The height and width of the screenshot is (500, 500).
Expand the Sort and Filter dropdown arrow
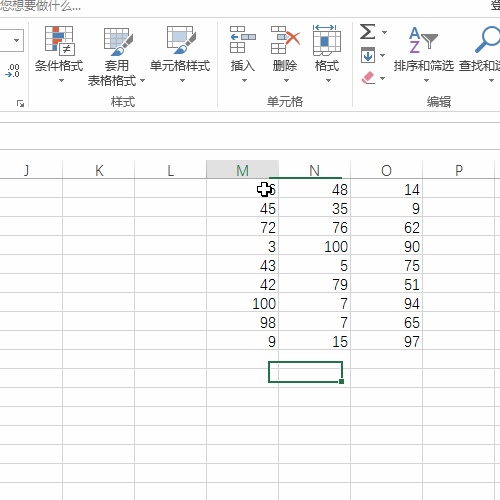tap(426, 80)
